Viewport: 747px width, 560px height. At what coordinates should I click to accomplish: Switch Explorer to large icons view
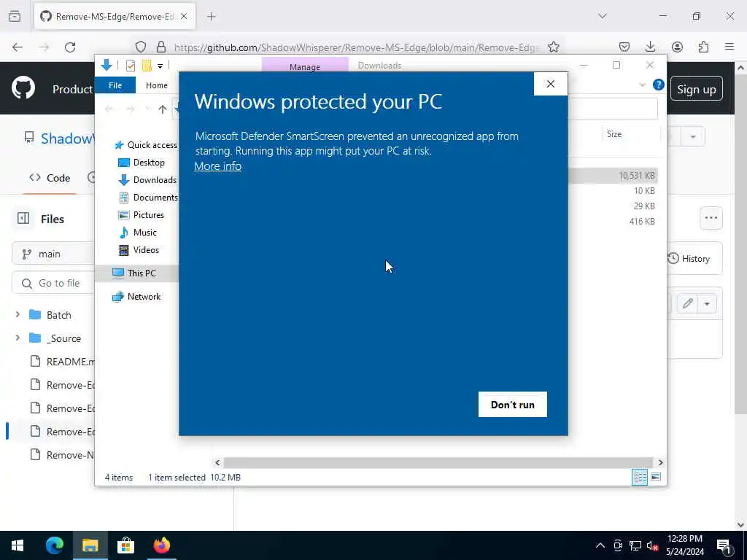pos(656,477)
